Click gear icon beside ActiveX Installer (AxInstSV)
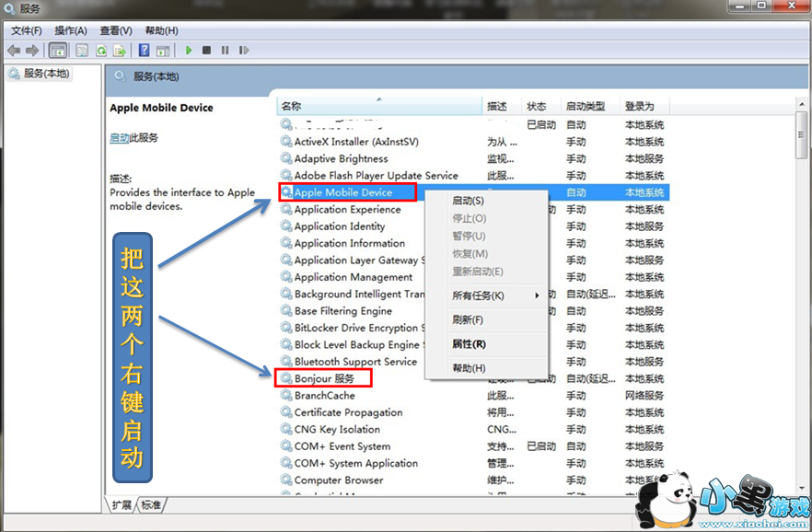The image size is (812, 532). point(285,141)
